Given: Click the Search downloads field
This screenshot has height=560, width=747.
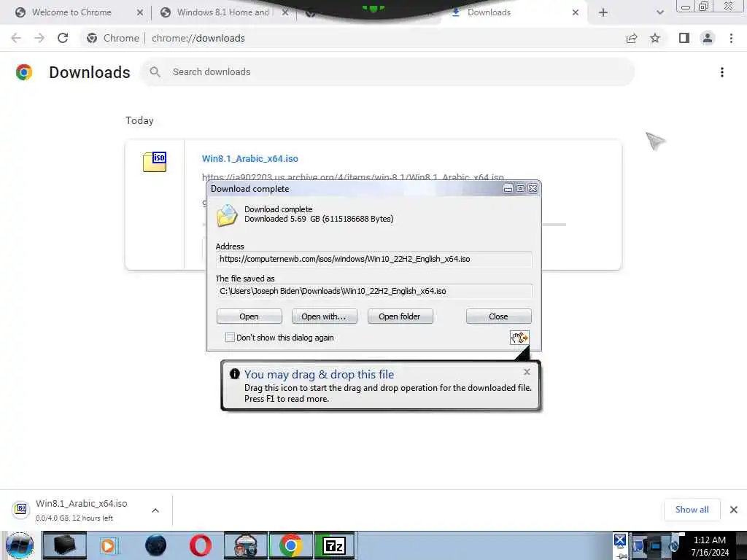Looking at the screenshot, I should (388, 72).
